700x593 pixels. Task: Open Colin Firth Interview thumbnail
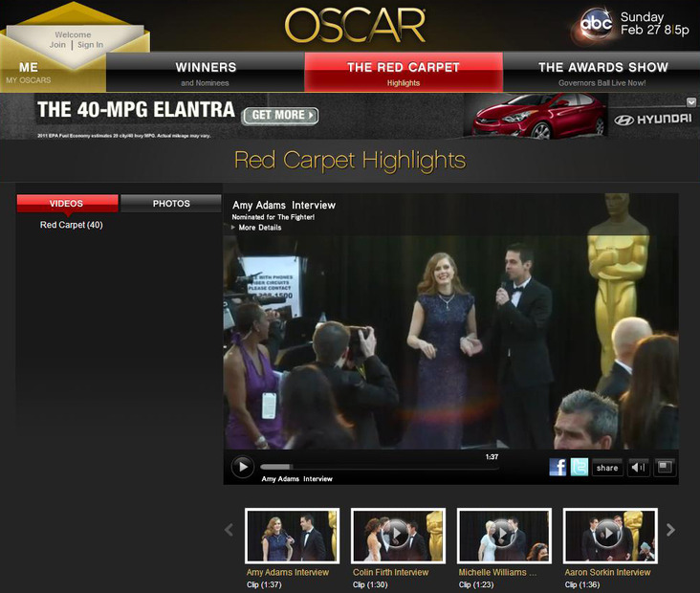coord(398,536)
